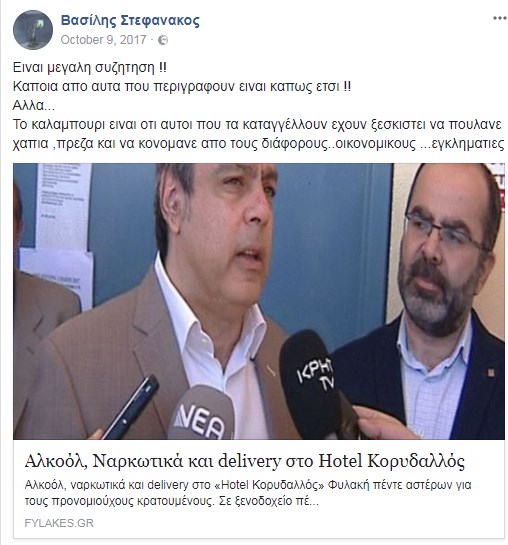
Task: Open the shared article preview image
Action: [x=259, y=301]
